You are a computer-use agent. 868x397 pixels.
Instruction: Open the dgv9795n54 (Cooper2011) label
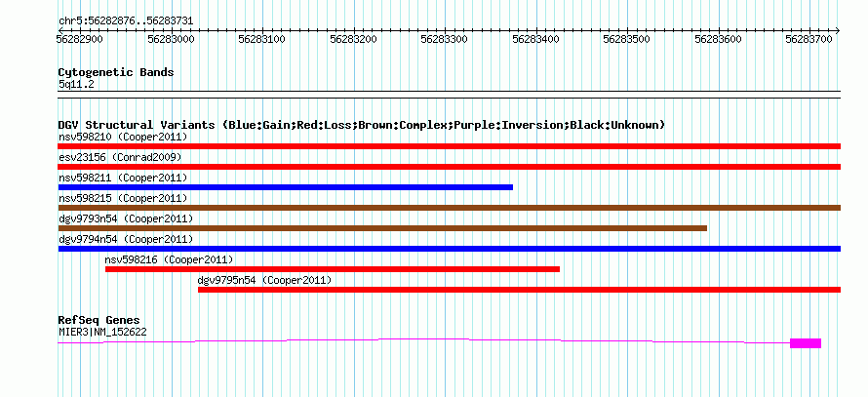tap(264, 280)
